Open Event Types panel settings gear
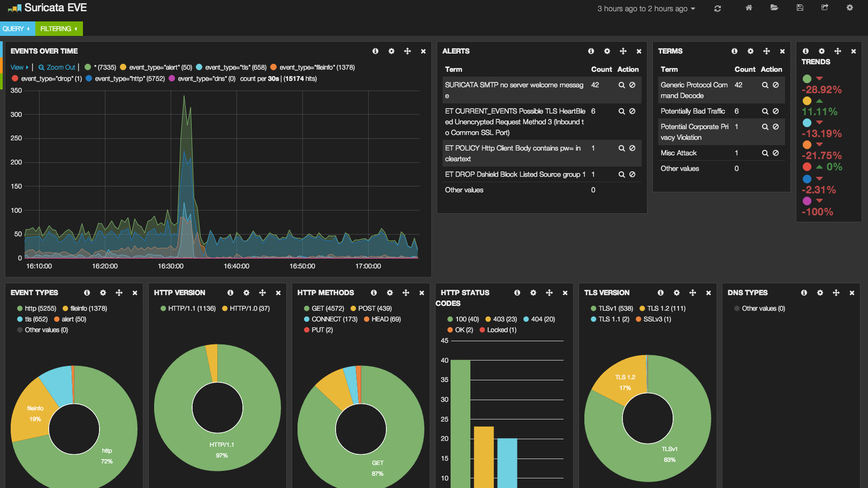 pos(103,293)
